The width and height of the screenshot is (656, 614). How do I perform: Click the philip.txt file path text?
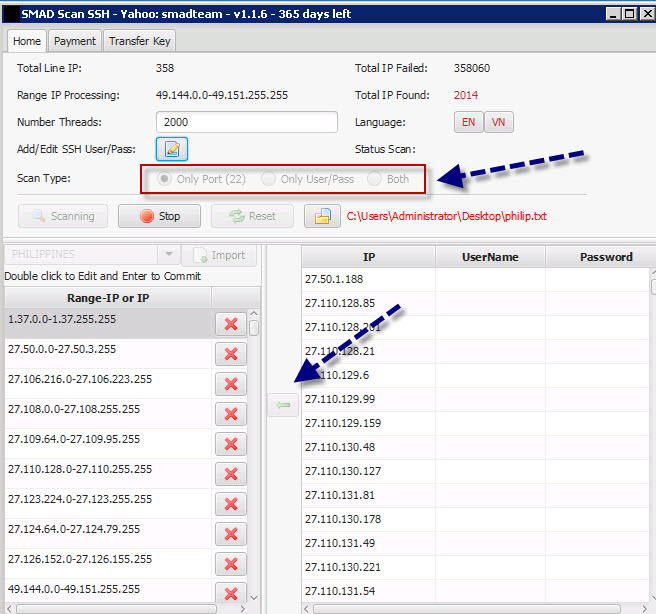click(446, 216)
